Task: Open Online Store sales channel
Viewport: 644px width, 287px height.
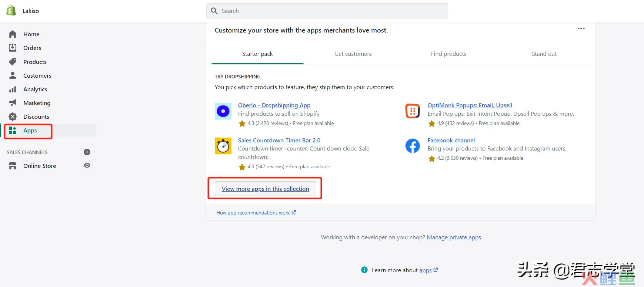Action: point(40,166)
